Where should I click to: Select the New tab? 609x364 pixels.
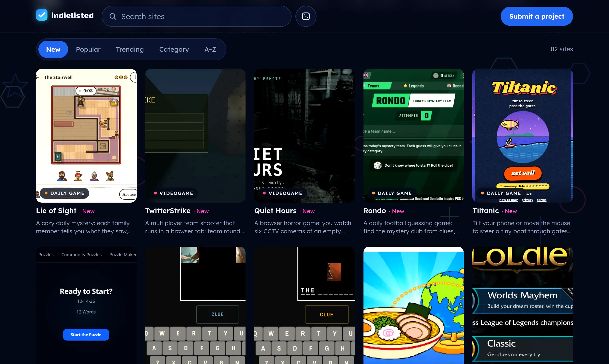tap(53, 49)
